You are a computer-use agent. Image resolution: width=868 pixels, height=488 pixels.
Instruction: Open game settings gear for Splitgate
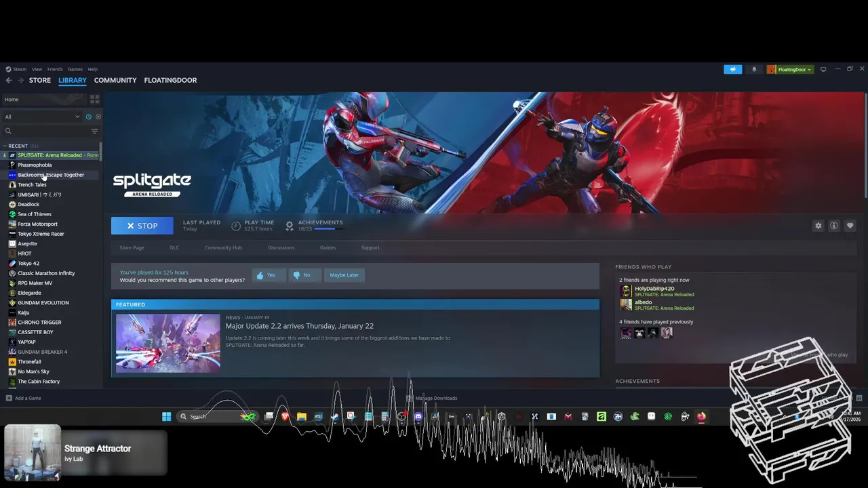(x=818, y=226)
